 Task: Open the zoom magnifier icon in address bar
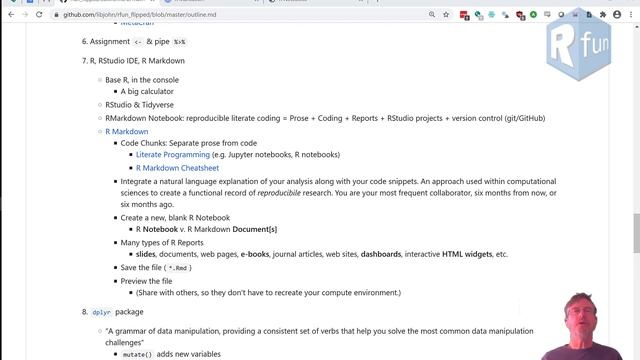432,15
